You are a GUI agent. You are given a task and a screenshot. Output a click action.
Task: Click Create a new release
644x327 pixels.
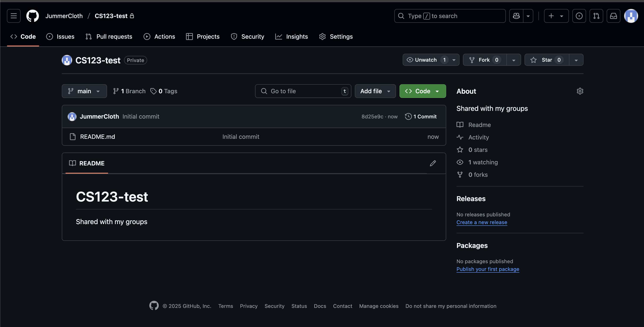[x=482, y=222]
